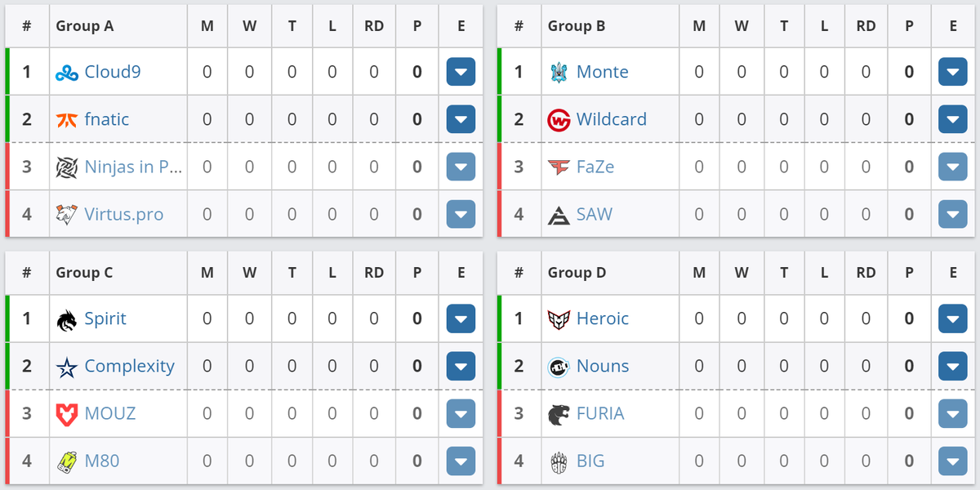Expand Cloud9's details in Group A
Screen dimensions: 980x490
click(x=461, y=71)
